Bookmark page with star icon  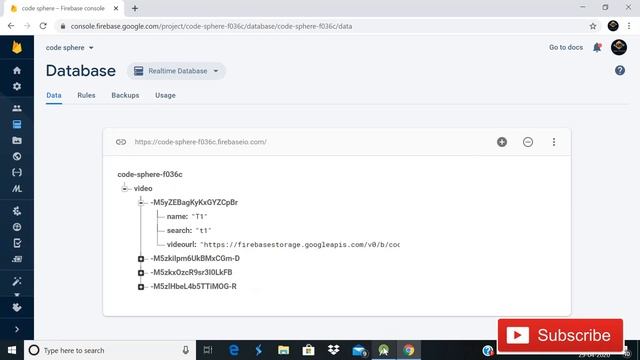(593, 26)
